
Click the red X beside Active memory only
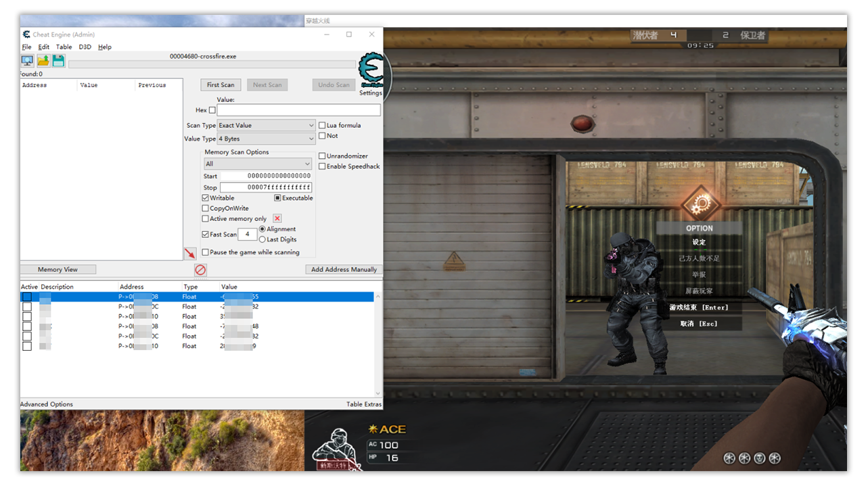tap(277, 218)
